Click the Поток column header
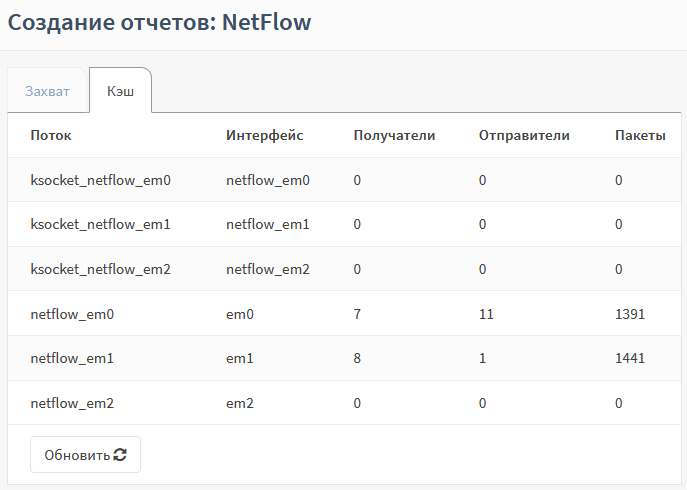The image size is (687, 490). coord(51,135)
